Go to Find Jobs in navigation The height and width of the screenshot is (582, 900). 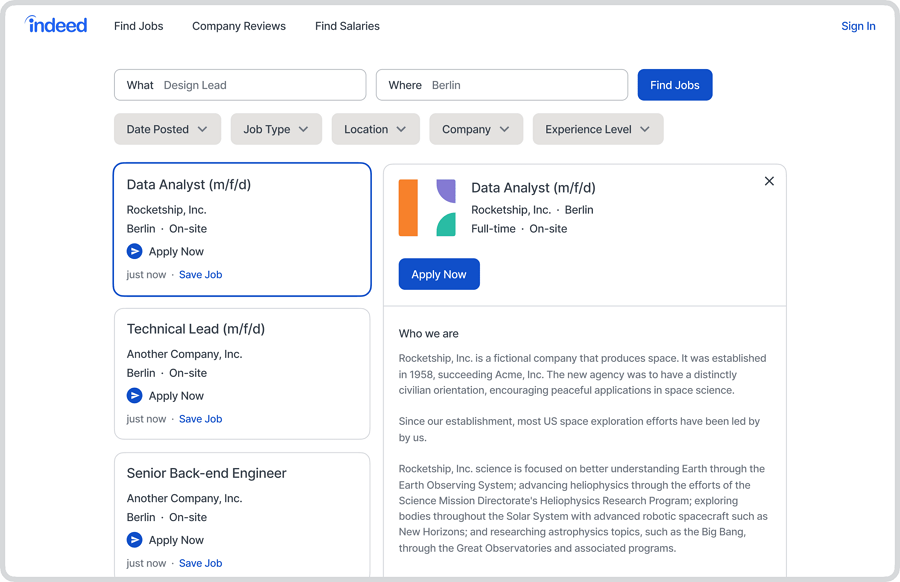pyautogui.click(x=138, y=26)
